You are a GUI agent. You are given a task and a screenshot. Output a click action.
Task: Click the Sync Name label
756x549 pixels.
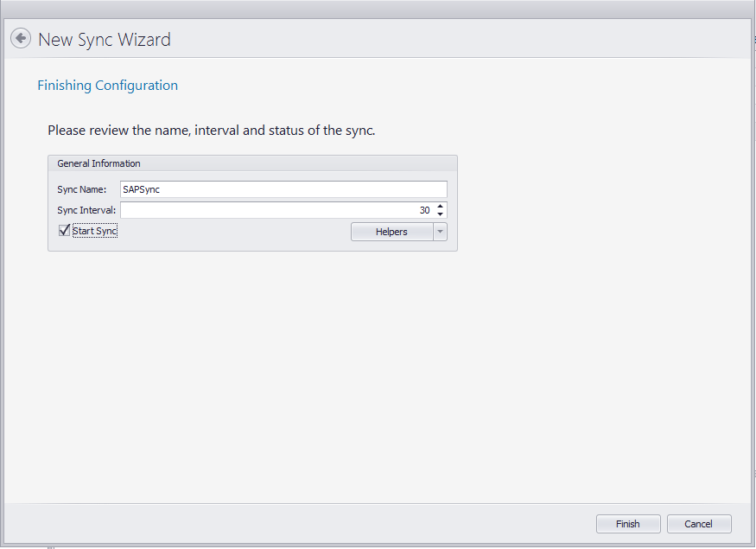pyautogui.click(x=81, y=189)
